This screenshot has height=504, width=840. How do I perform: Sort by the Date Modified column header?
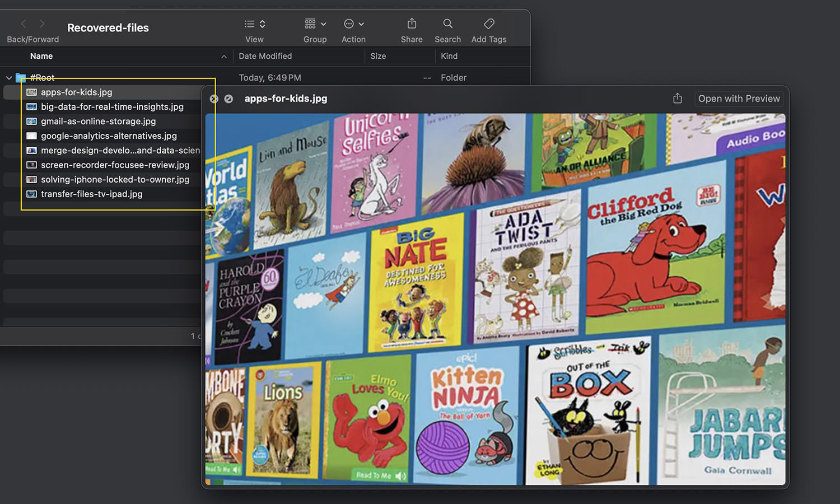coord(265,56)
